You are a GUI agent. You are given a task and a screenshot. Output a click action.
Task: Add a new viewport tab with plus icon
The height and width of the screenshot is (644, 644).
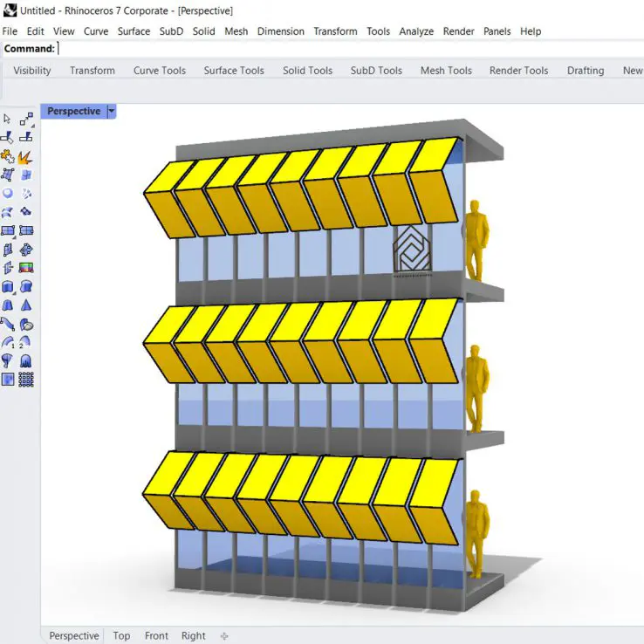pyautogui.click(x=224, y=636)
